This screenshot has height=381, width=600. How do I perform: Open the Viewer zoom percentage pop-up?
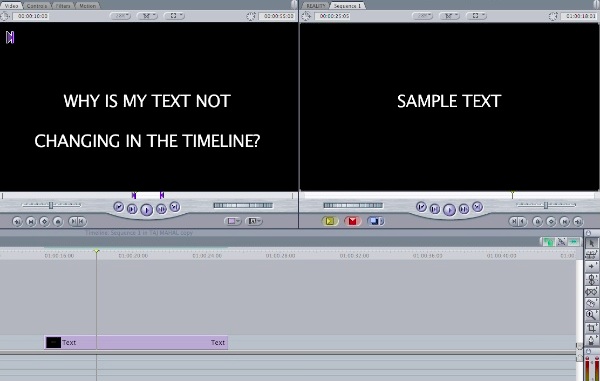point(120,16)
